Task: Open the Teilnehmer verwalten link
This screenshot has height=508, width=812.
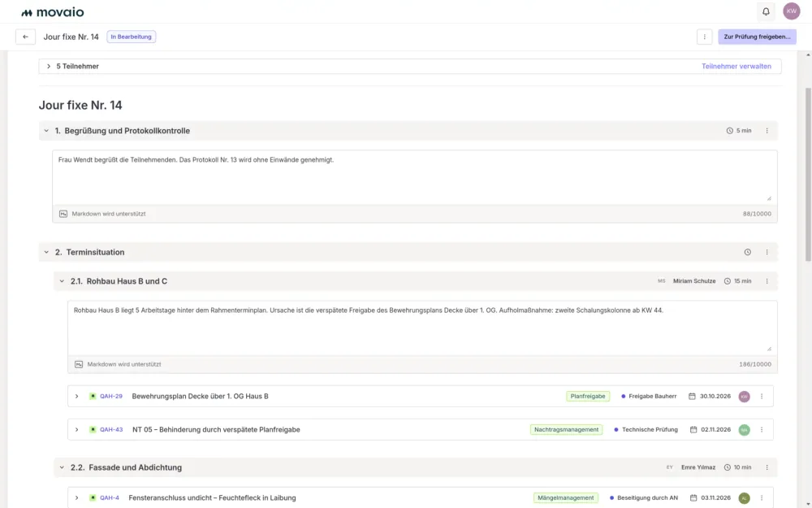Action: tap(736, 67)
